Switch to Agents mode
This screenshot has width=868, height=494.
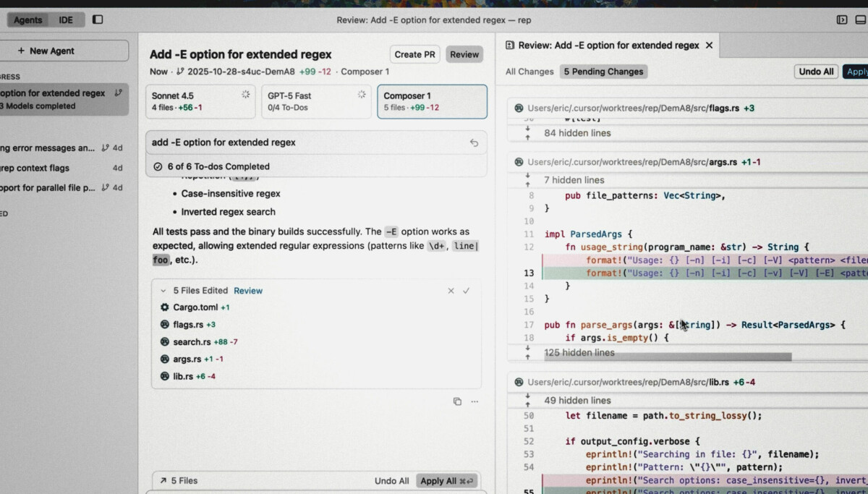click(28, 20)
